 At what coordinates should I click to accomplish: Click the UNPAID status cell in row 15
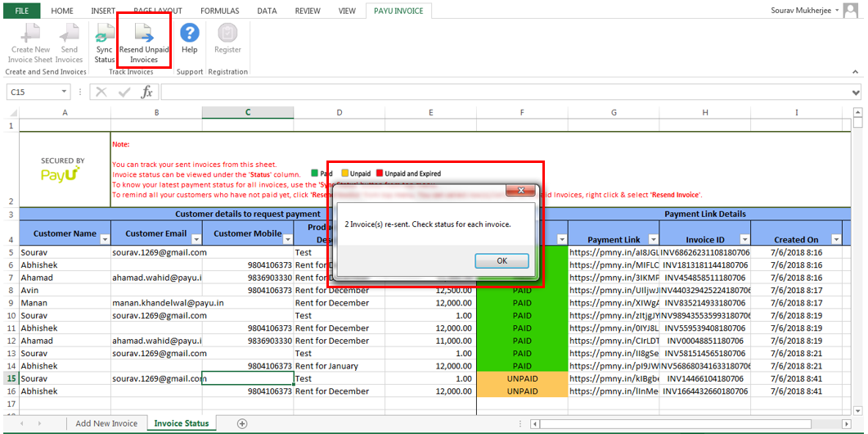pyautogui.click(x=522, y=378)
